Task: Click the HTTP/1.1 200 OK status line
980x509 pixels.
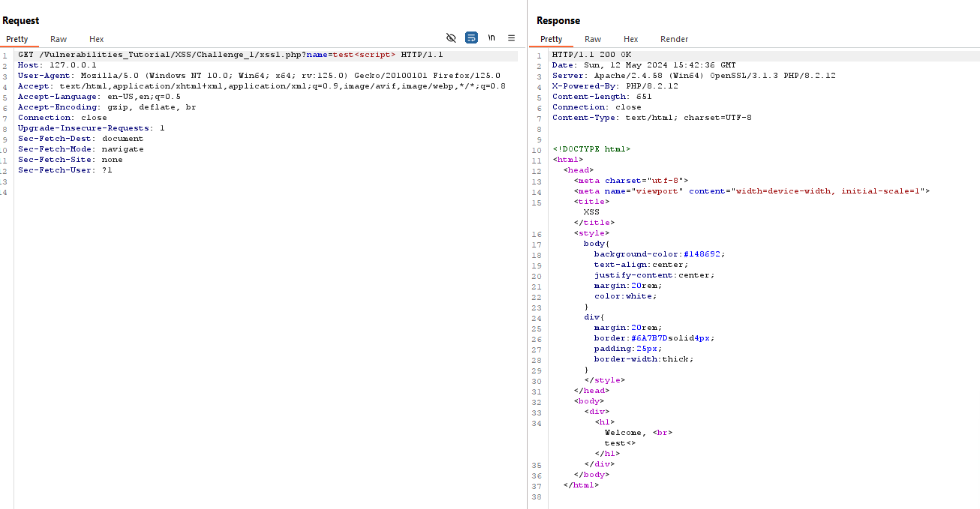Action: pyautogui.click(x=592, y=55)
